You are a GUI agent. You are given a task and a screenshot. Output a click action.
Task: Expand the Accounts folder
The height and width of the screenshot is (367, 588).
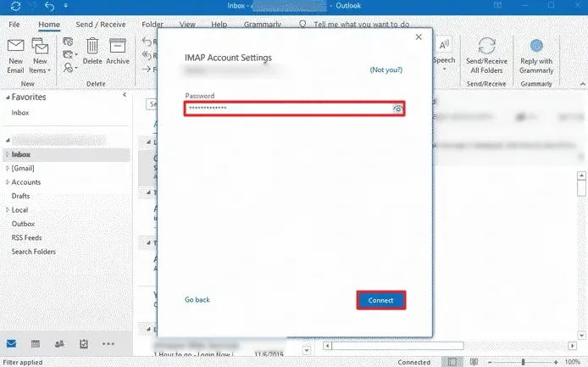point(7,182)
